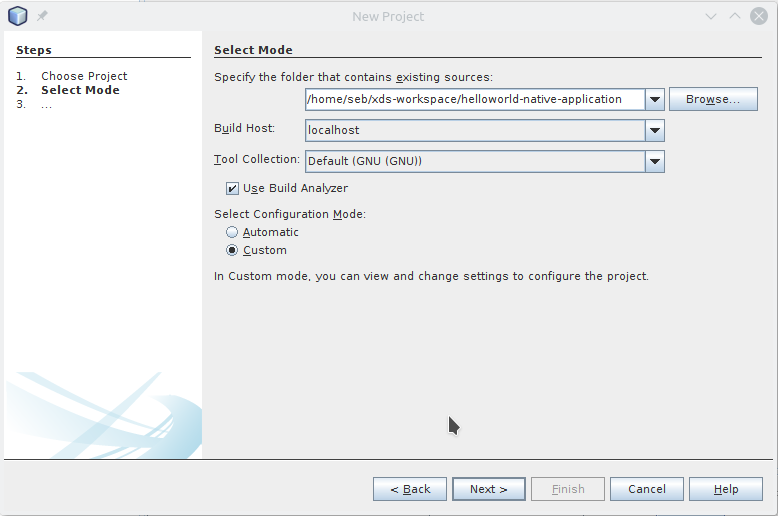Open the Tool Collection dropdown arrow
The image size is (778, 516).
coord(655,161)
